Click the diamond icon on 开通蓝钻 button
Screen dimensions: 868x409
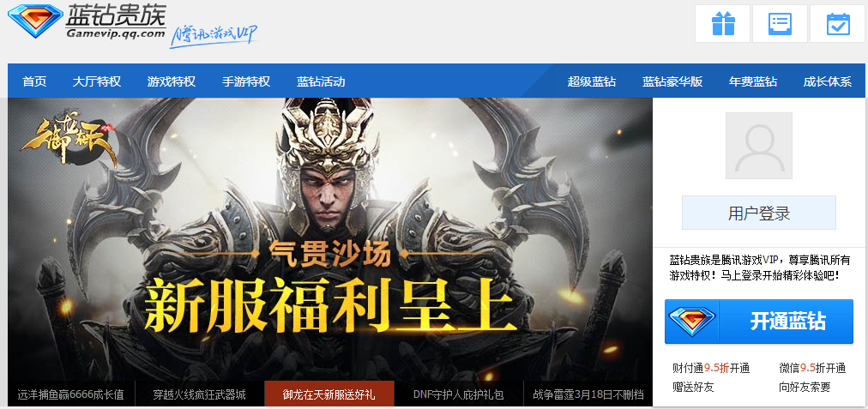tap(692, 321)
